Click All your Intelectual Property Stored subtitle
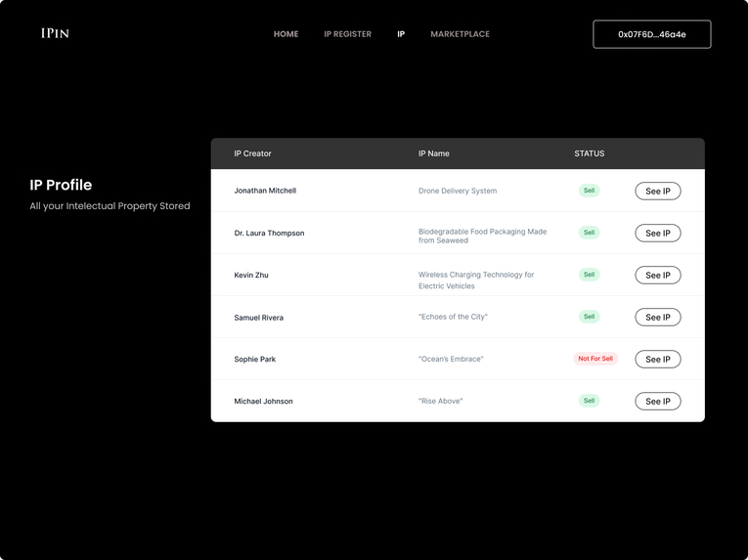This screenshot has width=748, height=560. 110,206
